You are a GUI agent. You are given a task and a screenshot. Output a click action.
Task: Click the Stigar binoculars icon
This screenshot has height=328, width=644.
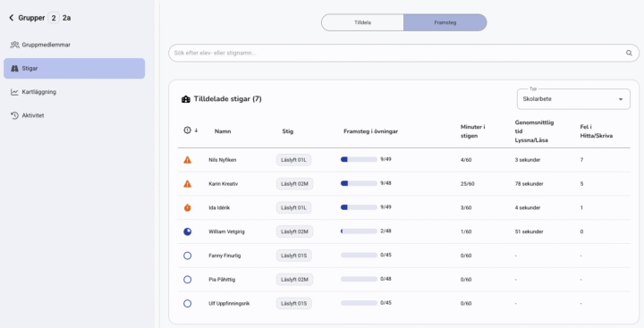[x=14, y=69]
